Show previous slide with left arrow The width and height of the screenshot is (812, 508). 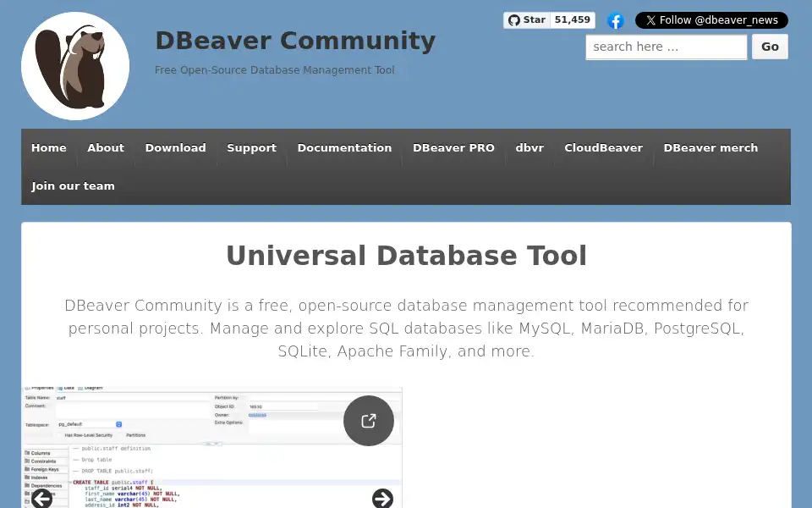pyautogui.click(x=42, y=499)
